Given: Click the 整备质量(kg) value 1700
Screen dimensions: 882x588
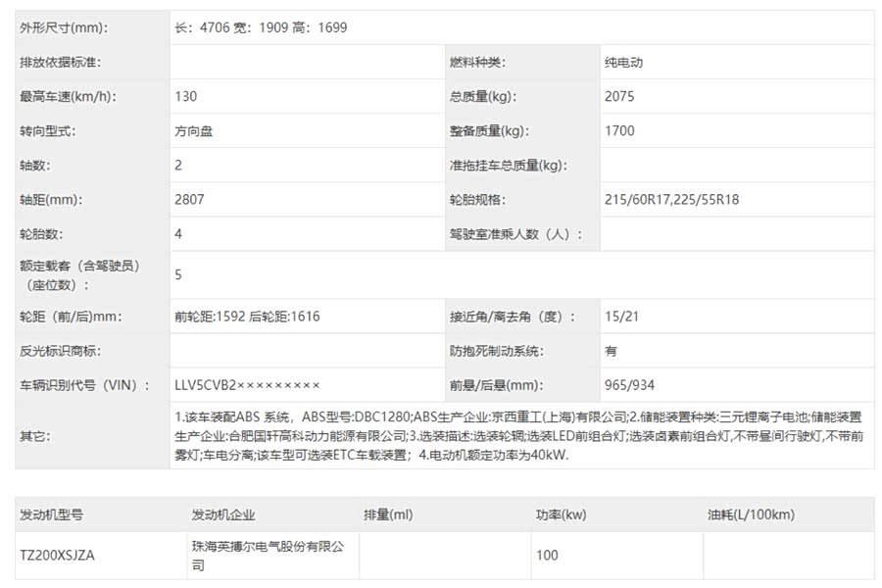Looking at the screenshot, I should tap(619, 130).
